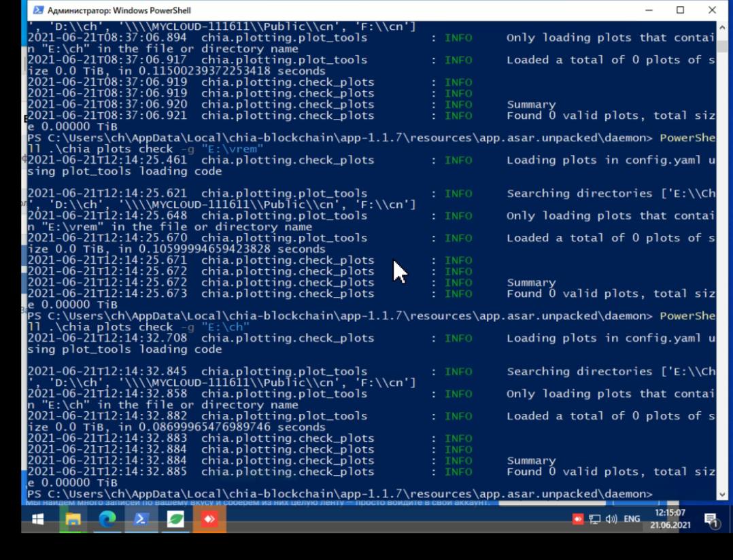Viewport: 733px width, 560px height.
Task: Click the last empty PS prompt line
Action: click(339, 494)
